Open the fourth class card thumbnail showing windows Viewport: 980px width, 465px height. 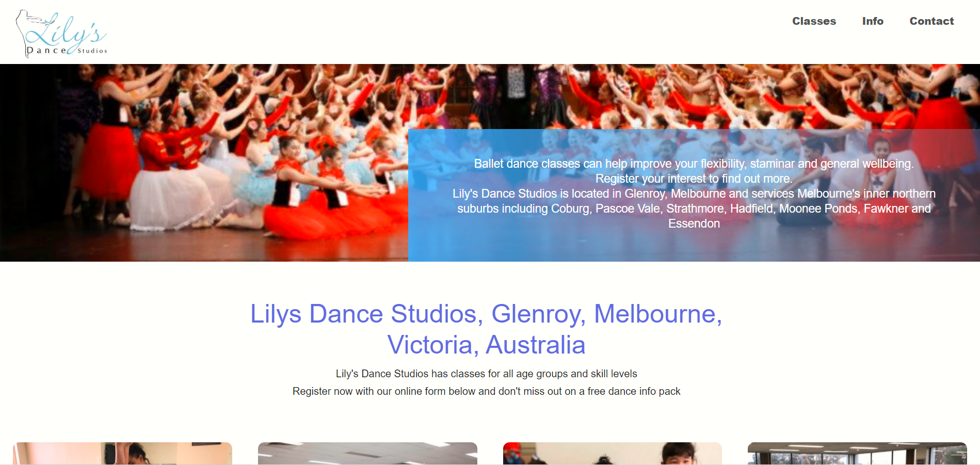[x=857, y=453]
